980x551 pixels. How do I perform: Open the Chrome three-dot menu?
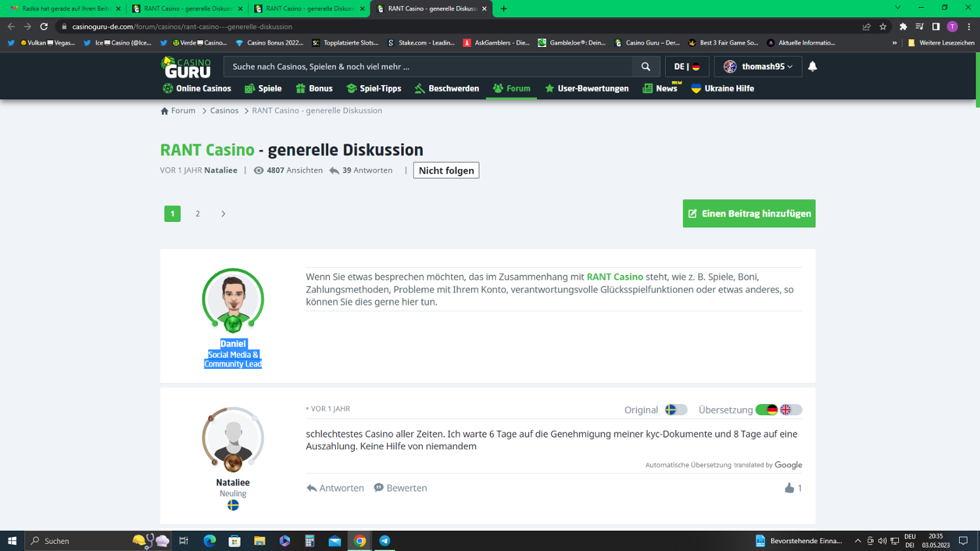tap(969, 27)
